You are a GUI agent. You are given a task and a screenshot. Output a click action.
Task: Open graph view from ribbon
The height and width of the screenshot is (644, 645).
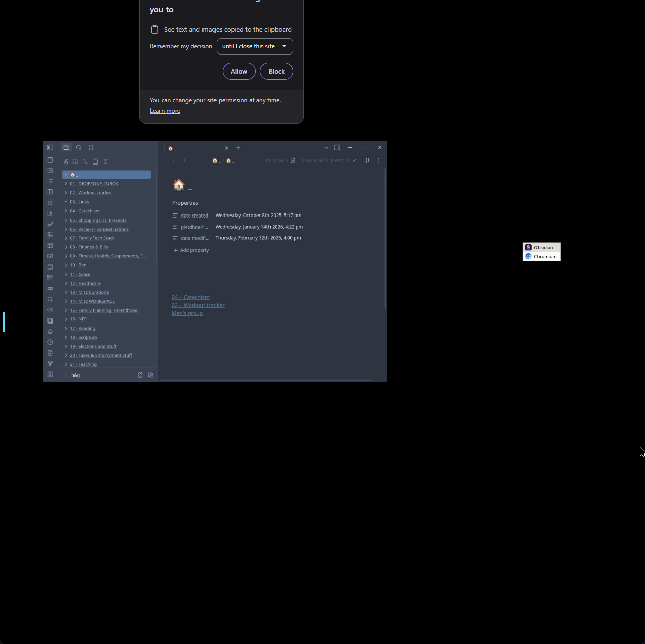click(50, 363)
